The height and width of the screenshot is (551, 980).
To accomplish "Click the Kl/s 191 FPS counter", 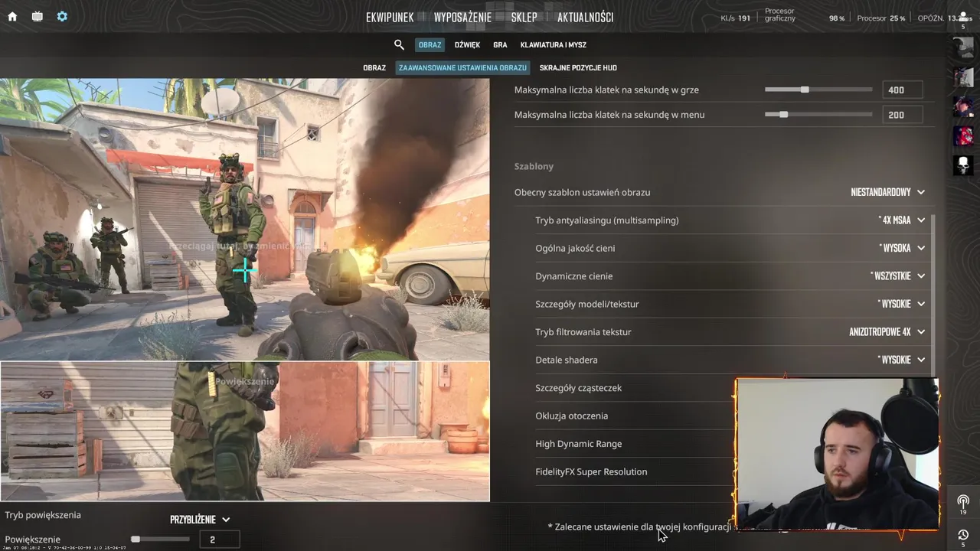I will [x=735, y=18].
